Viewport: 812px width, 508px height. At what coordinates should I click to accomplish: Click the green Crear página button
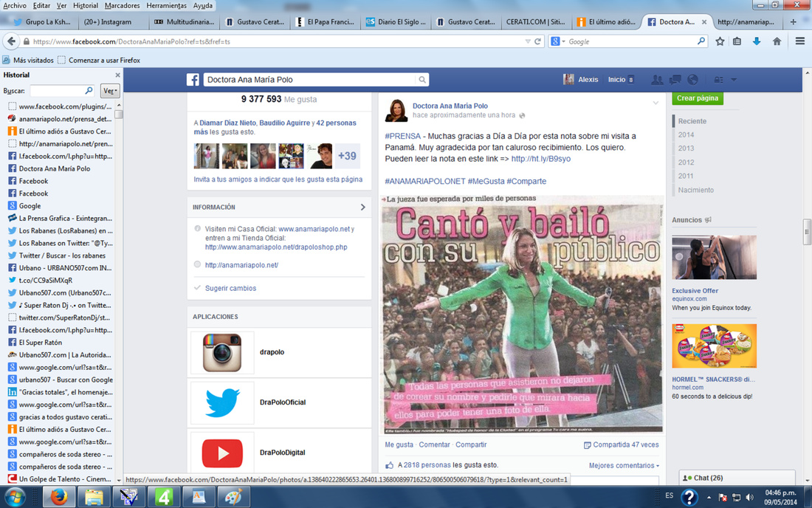point(698,98)
